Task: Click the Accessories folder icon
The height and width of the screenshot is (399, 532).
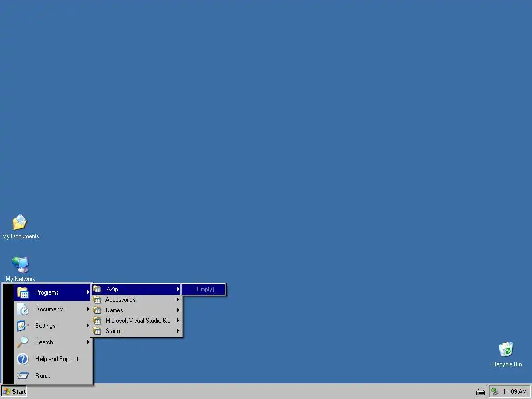Action: coord(97,300)
